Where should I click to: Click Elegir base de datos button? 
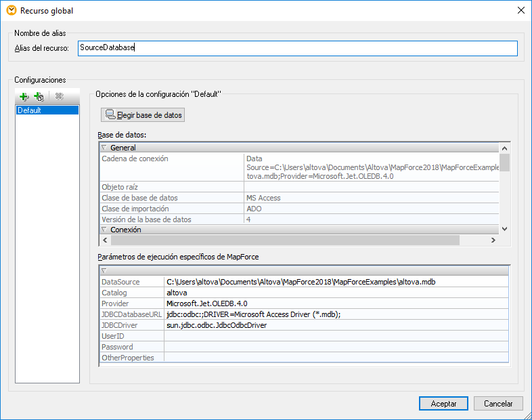click(143, 115)
